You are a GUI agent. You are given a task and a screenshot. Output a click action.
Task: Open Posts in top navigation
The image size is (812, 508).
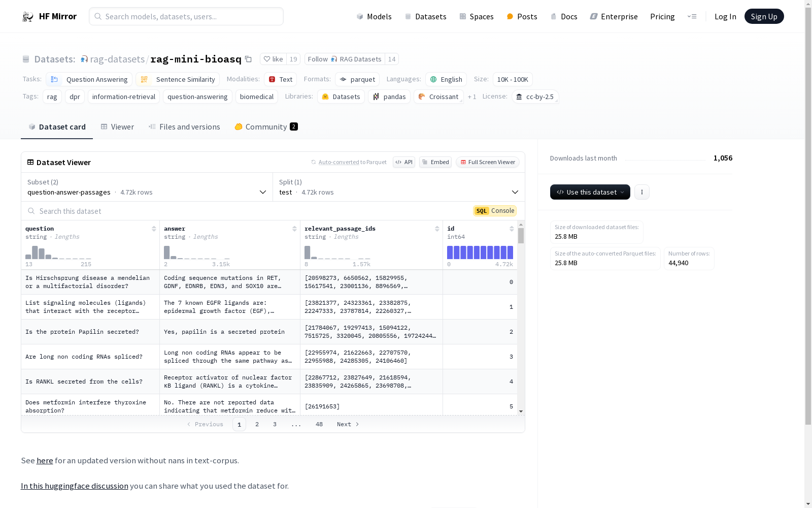pos(522,17)
